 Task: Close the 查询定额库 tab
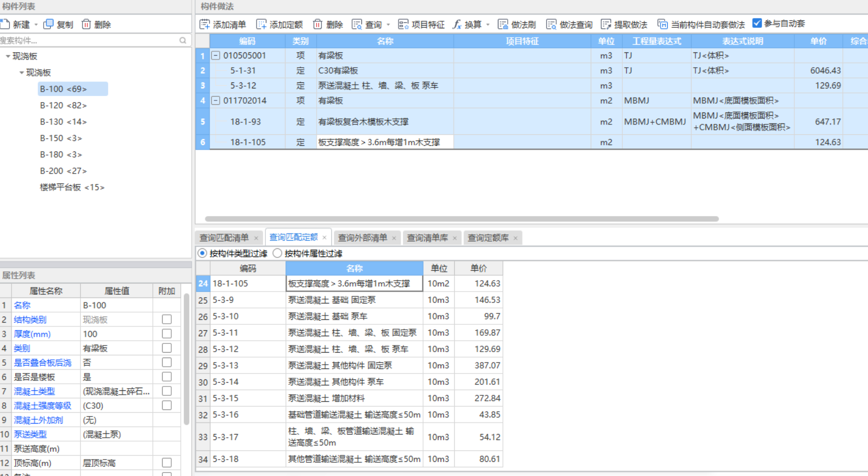(x=515, y=238)
